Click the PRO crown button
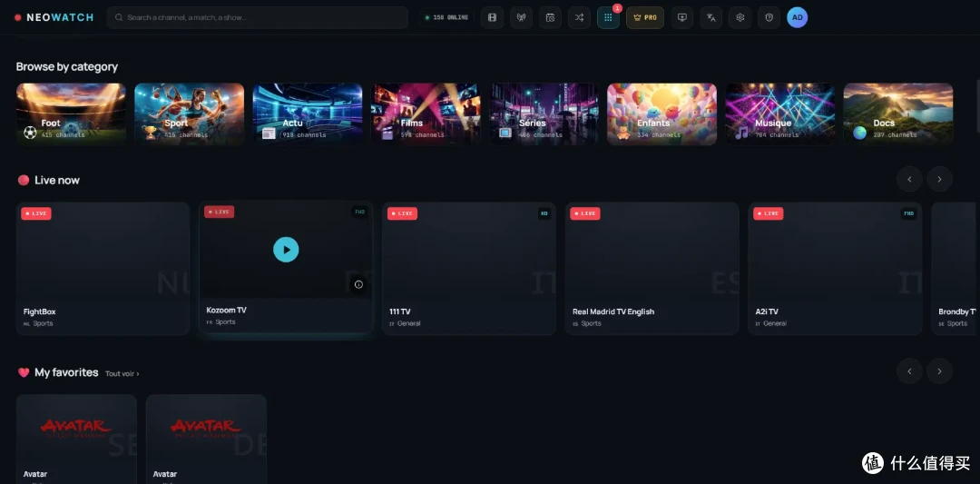This screenshot has width=980, height=484. click(x=645, y=17)
